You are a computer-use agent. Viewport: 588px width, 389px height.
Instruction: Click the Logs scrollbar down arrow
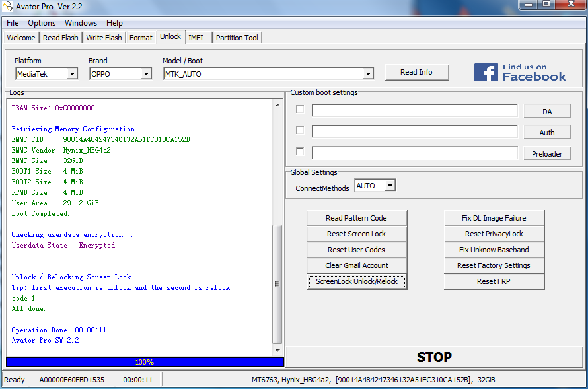pos(277,351)
